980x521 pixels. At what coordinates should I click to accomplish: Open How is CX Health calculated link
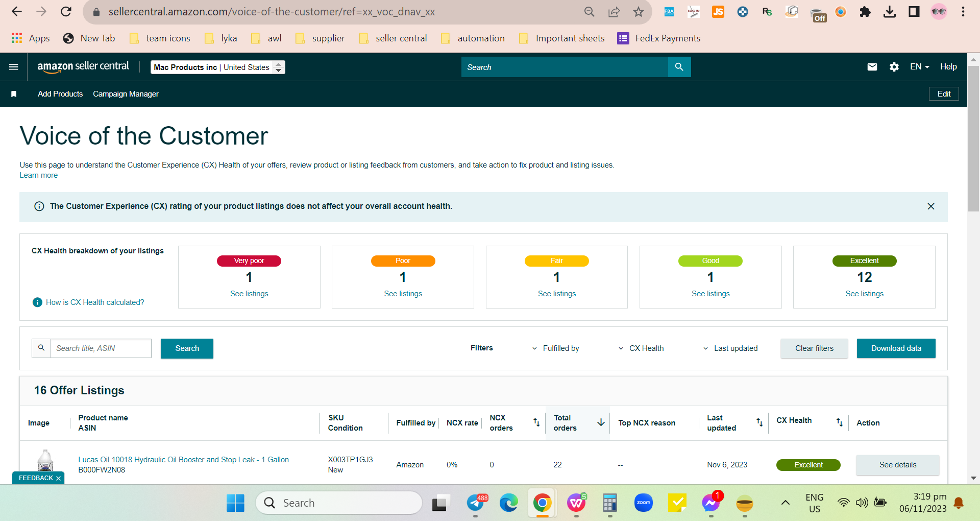(95, 302)
